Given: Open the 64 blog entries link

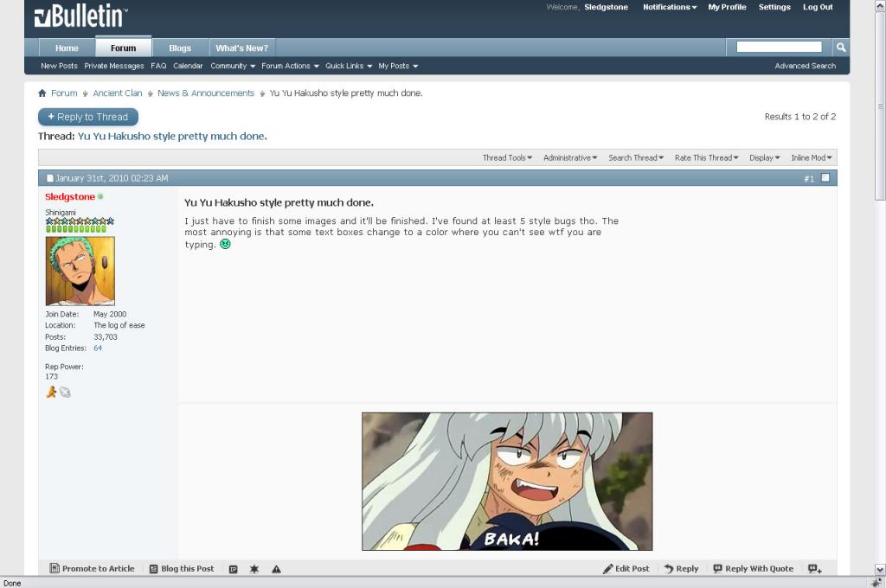Looking at the screenshot, I should [x=98, y=348].
